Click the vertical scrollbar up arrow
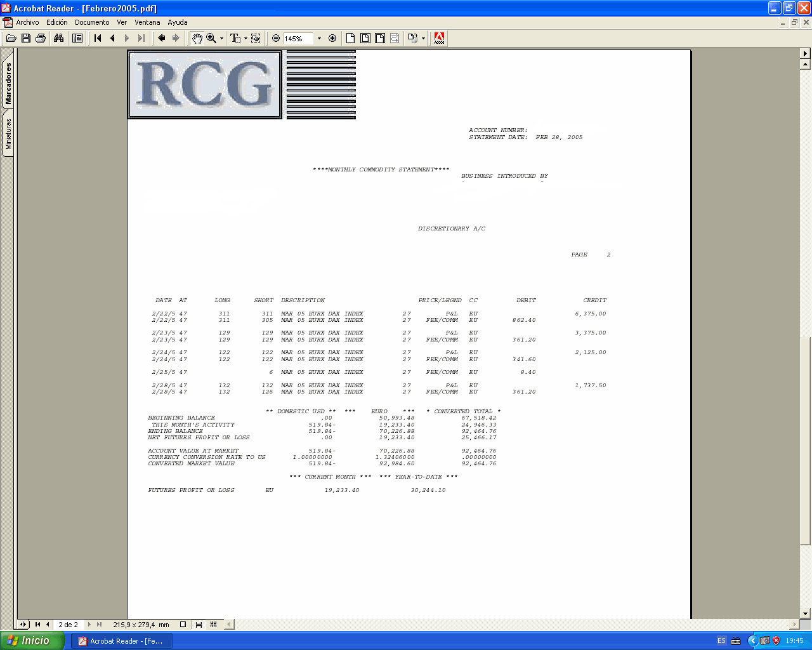The image size is (812, 650). click(x=806, y=64)
